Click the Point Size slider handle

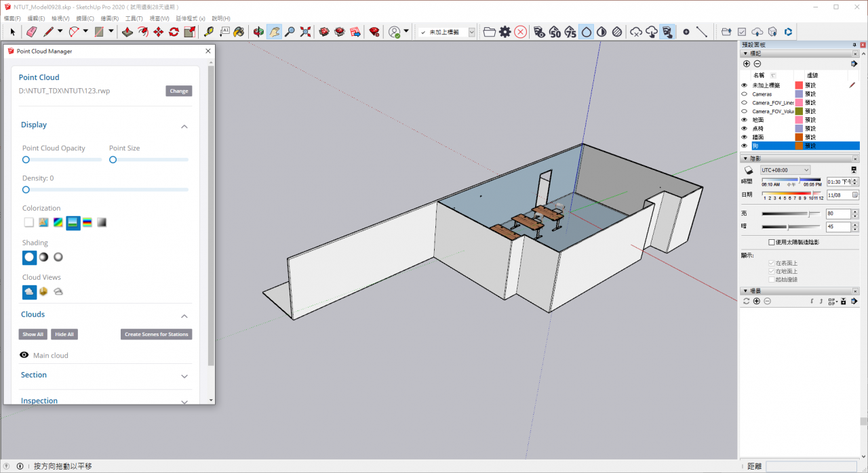[113, 160]
